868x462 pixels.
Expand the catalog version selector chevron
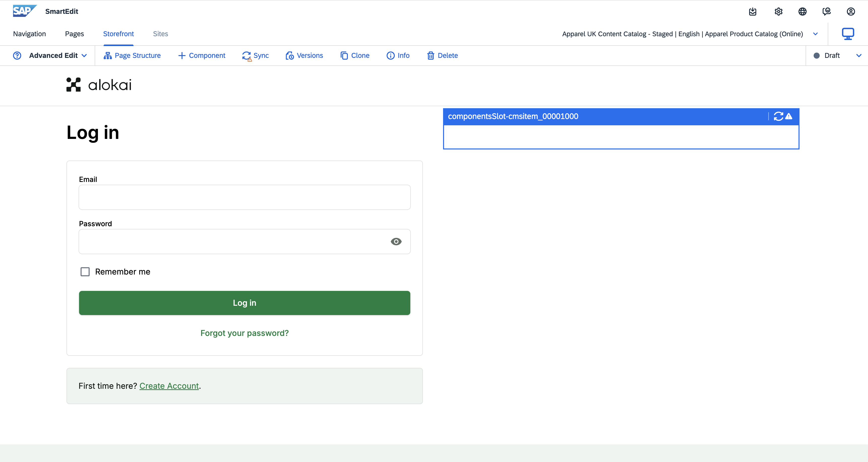click(x=815, y=34)
